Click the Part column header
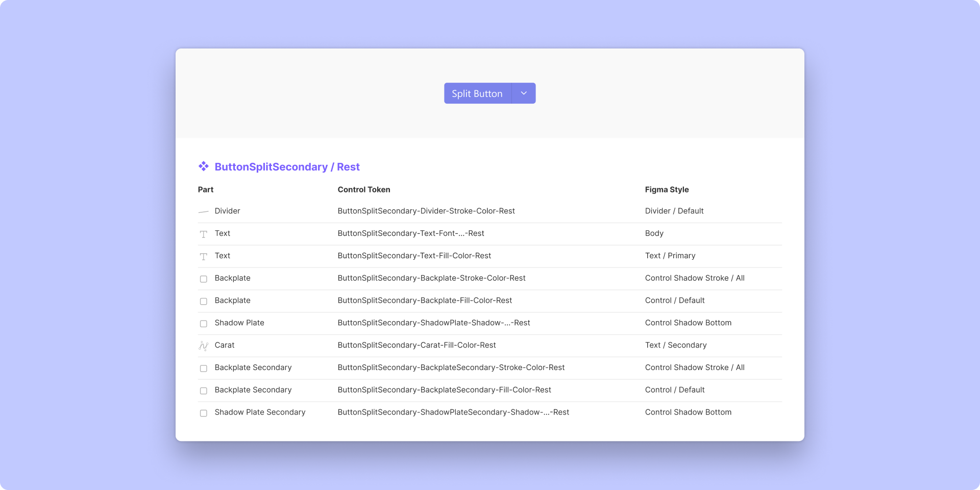Screen dimensions: 980x490 coord(206,189)
